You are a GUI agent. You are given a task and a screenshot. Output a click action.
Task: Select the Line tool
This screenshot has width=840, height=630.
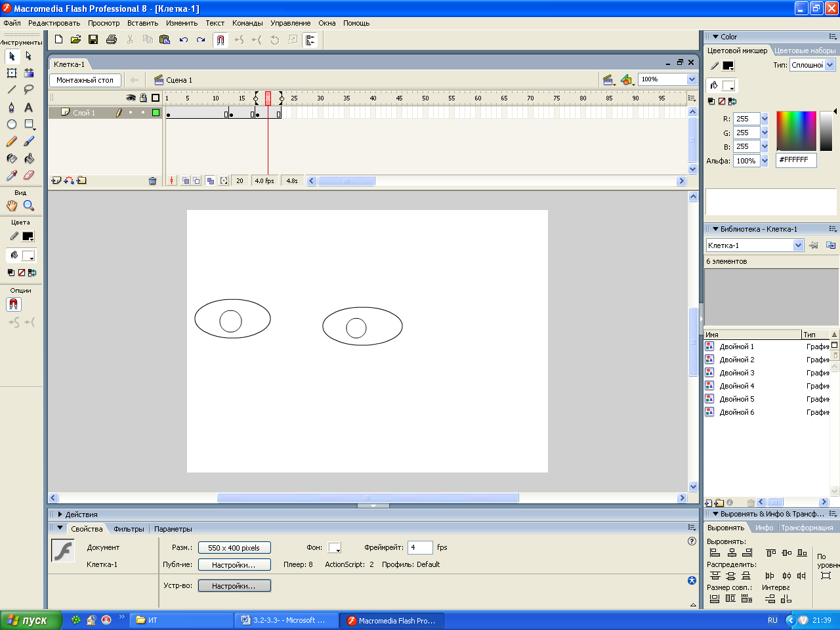12,90
